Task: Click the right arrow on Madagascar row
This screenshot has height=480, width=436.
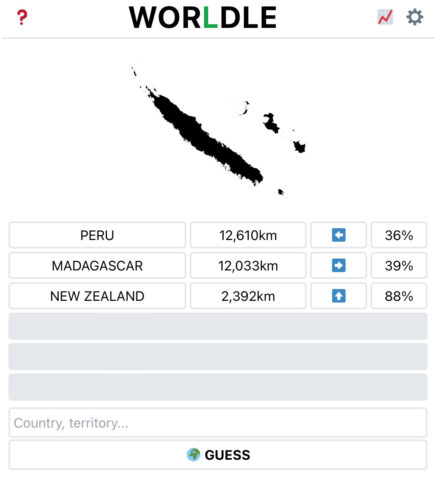Action: pos(339,265)
